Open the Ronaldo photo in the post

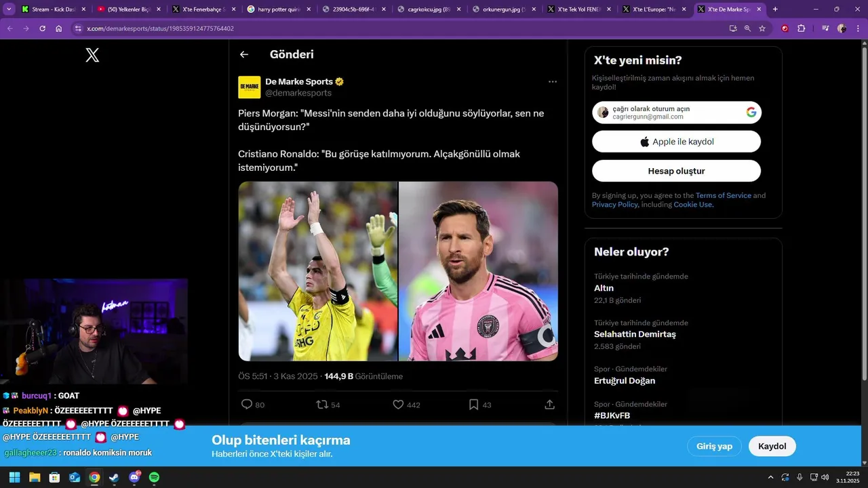tap(318, 271)
